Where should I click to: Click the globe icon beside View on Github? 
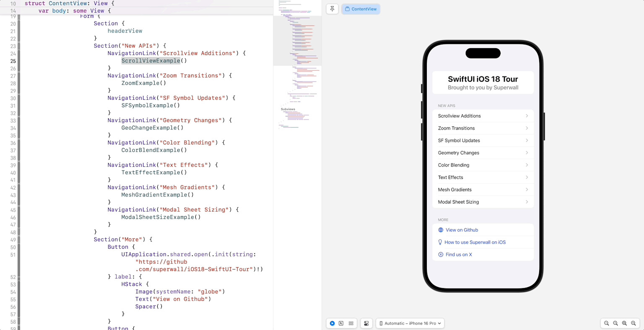pos(441,230)
